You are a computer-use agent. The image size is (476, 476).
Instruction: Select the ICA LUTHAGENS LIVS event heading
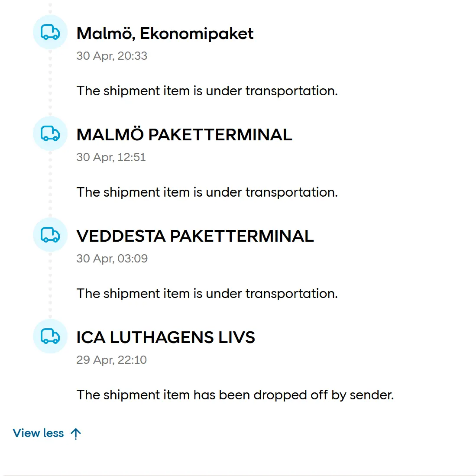(x=165, y=337)
